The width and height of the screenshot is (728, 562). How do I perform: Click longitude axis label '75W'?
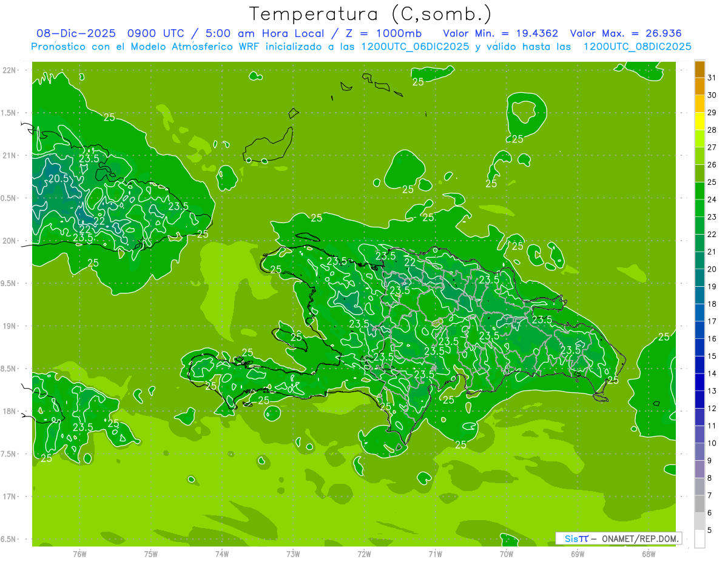point(151,554)
